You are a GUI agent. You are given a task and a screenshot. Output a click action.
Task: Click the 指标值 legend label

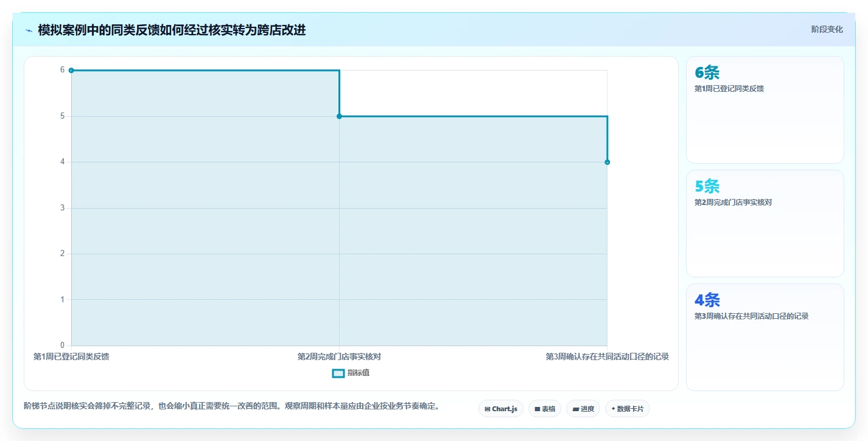[359, 373]
